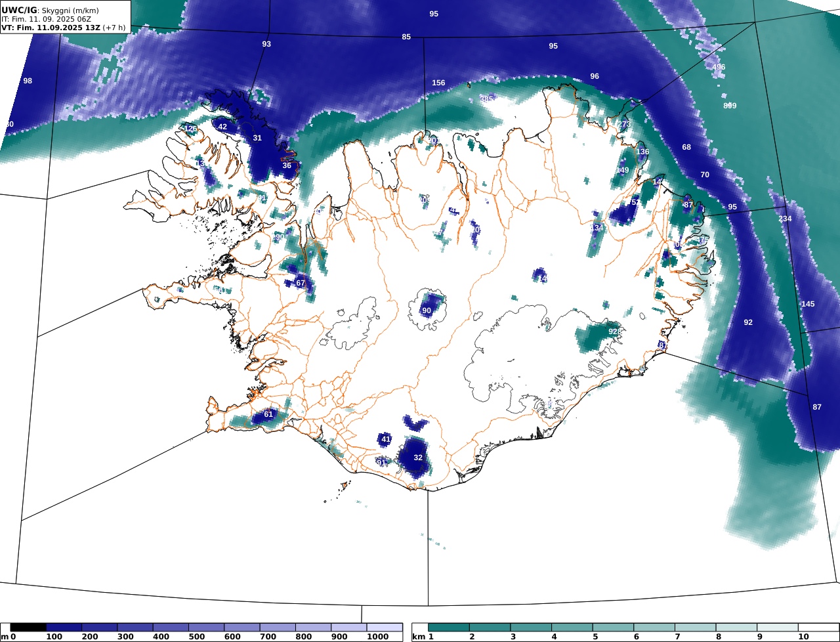This screenshot has width=840, height=642.
Task: Select the 800–900 m legend swatch
Action: pos(312,628)
